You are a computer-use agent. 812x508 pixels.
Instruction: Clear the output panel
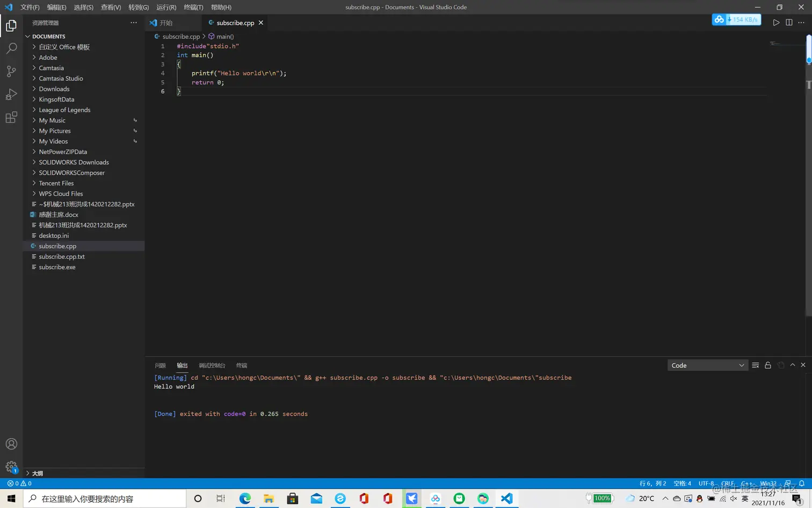(x=756, y=365)
